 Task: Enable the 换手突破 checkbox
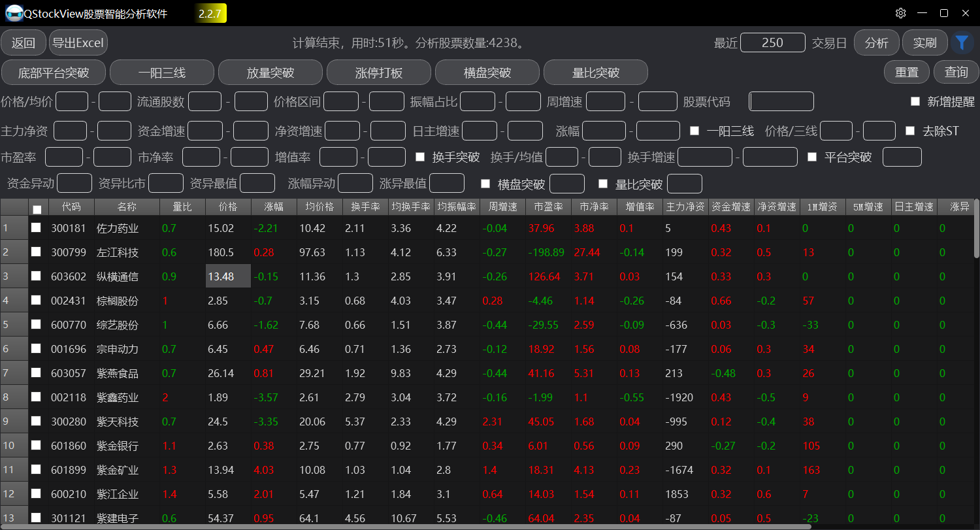(x=420, y=157)
